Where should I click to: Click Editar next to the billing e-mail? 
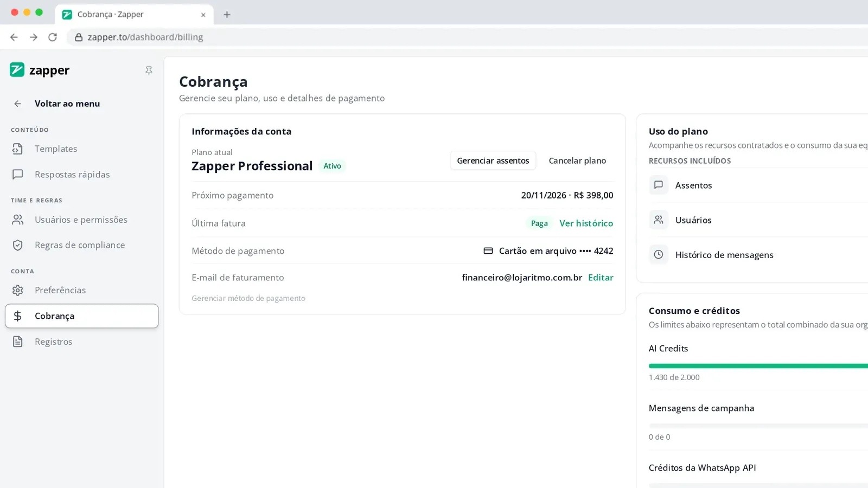(x=601, y=278)
